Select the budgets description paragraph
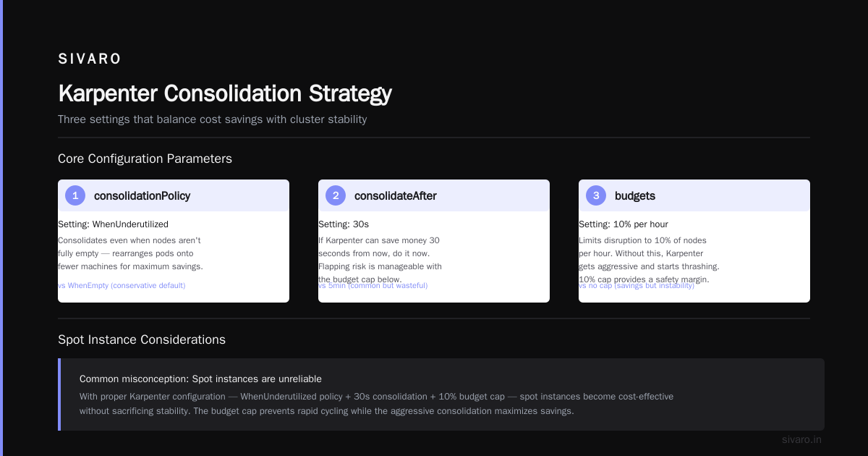 [649, 260]
